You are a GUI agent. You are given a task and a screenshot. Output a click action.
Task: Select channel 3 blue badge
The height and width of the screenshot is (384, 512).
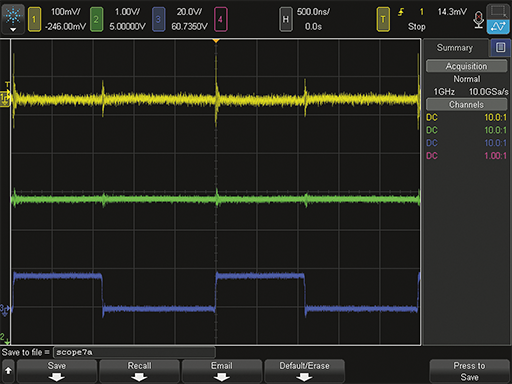tap(158, 20)
